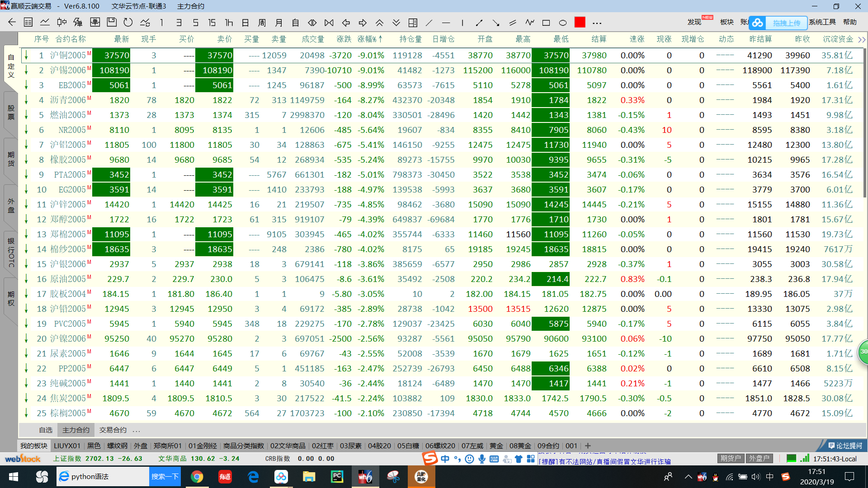Open the 系统工具 menu
This screenshot has width=868, height=488.
point(822,22)
